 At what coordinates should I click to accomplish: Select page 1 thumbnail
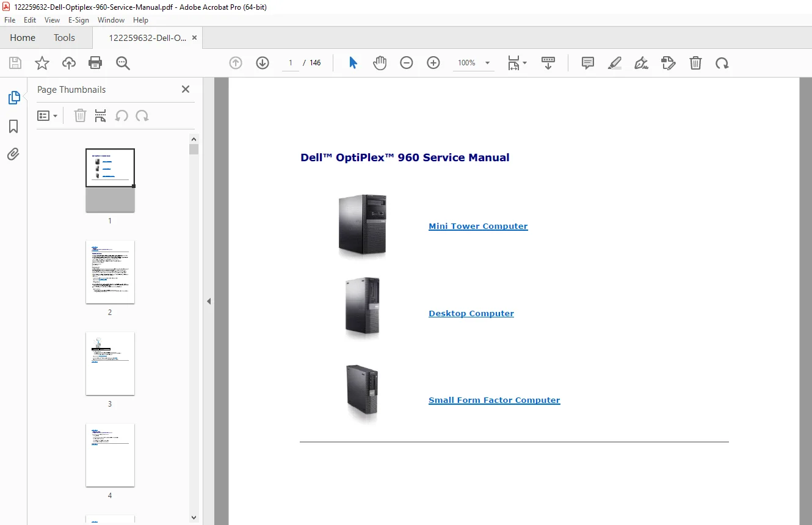coord(110,181)
